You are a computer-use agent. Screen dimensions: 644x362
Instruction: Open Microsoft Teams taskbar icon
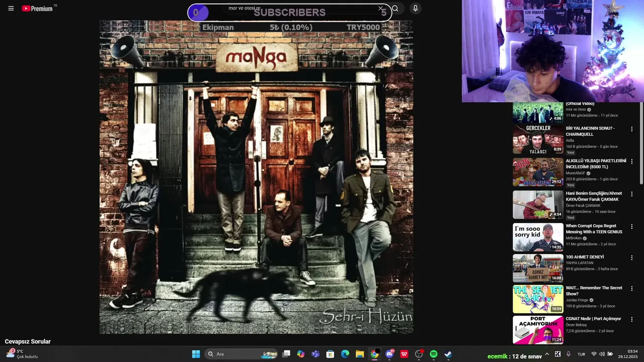click(315, 354)
